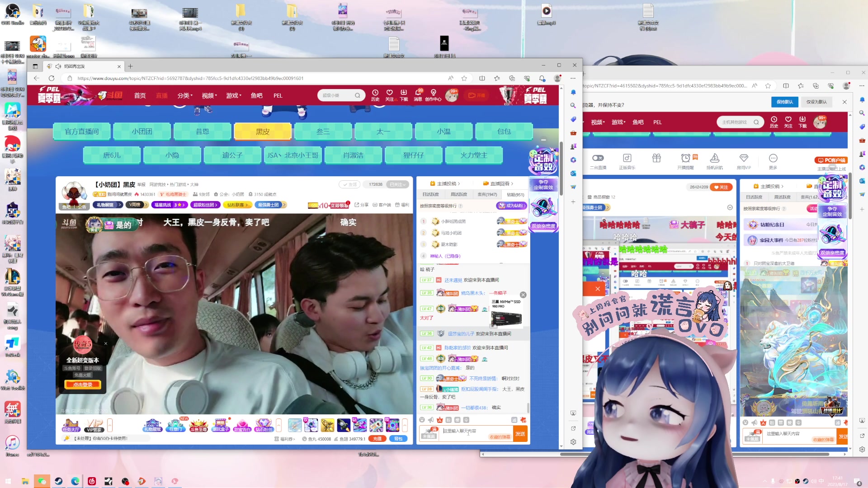Open the 潮玩盒子 blind box icon
Viewport: 868px width, 488px height.
coord(221,425)
